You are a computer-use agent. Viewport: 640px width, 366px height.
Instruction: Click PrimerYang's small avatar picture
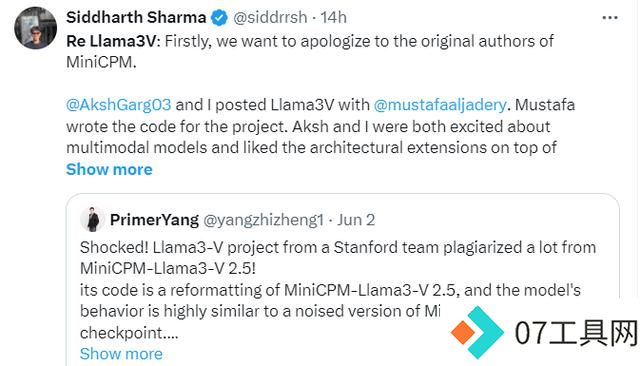(92, 220)
